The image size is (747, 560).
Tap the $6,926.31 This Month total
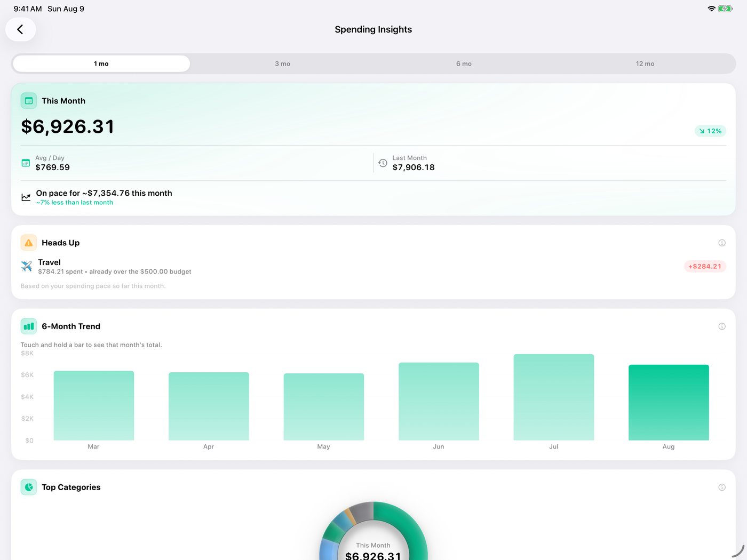(x=68, y=126)
